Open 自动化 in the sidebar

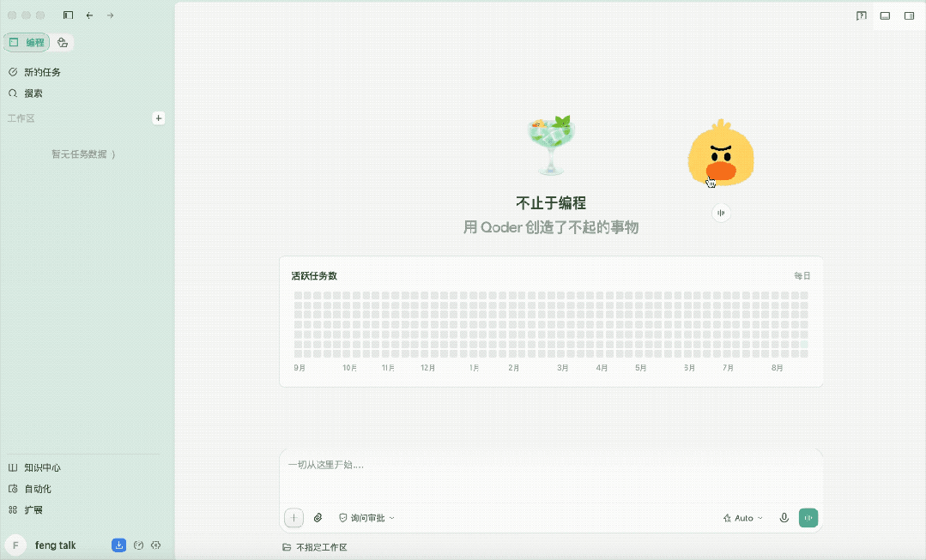[30, 489]
